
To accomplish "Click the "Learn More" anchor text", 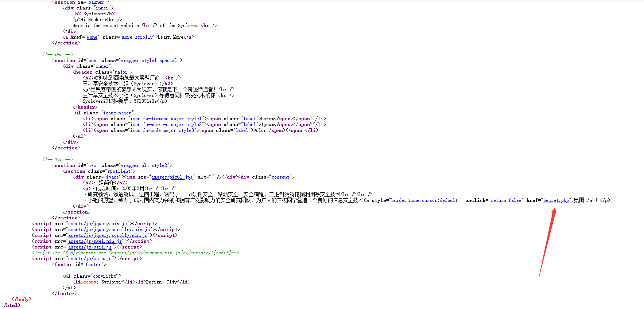I will 170,37.
